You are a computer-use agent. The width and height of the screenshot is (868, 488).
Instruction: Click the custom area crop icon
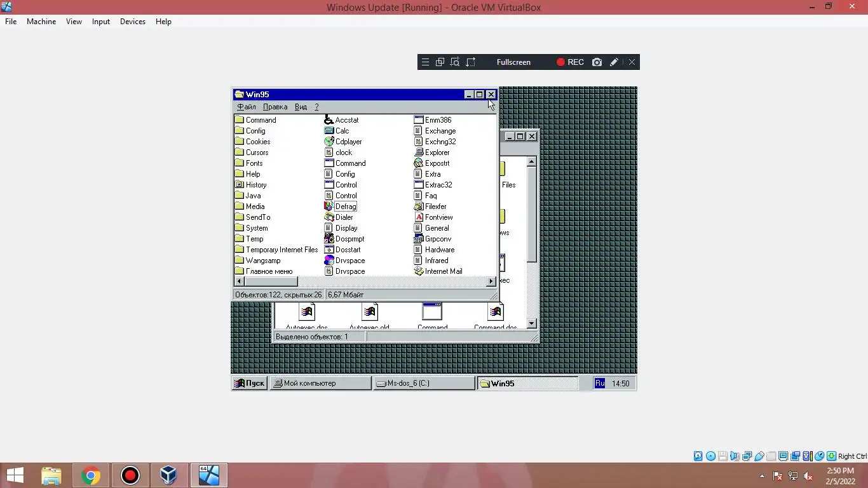click(471, 62)
